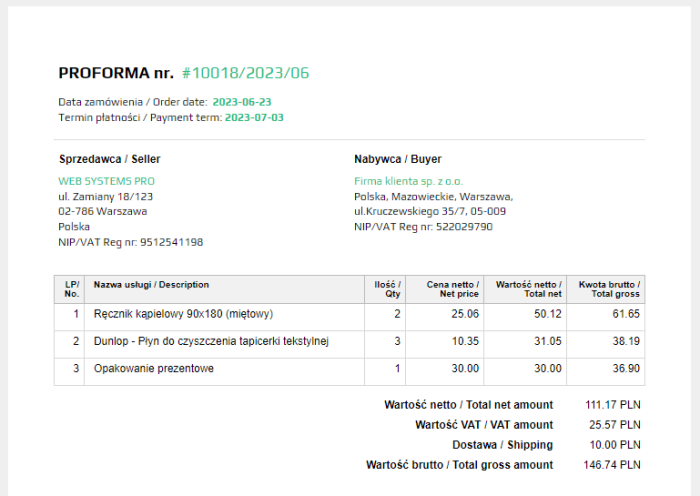Select item Dunlop - Płyn do czyszczenia tapicerki
700x496 pixels.
point(211,342)
